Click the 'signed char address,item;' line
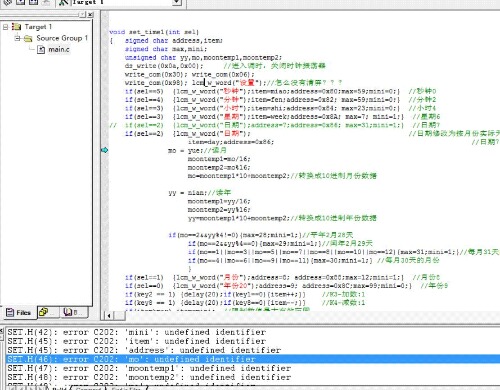This screenshot has width=500, height=390. point(173,41)
